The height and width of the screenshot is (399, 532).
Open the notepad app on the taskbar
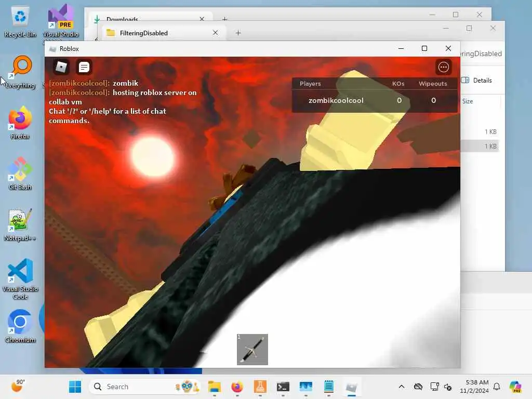point(328,387)
